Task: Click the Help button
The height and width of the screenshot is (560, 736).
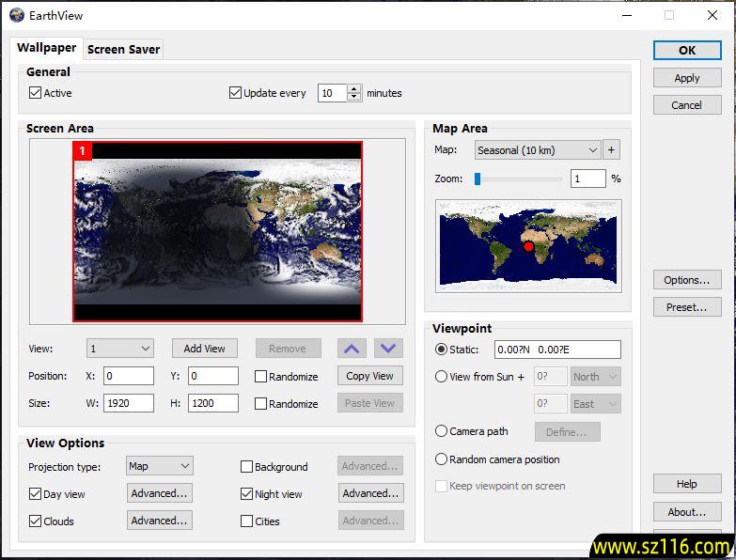Action: coord(687,484)
